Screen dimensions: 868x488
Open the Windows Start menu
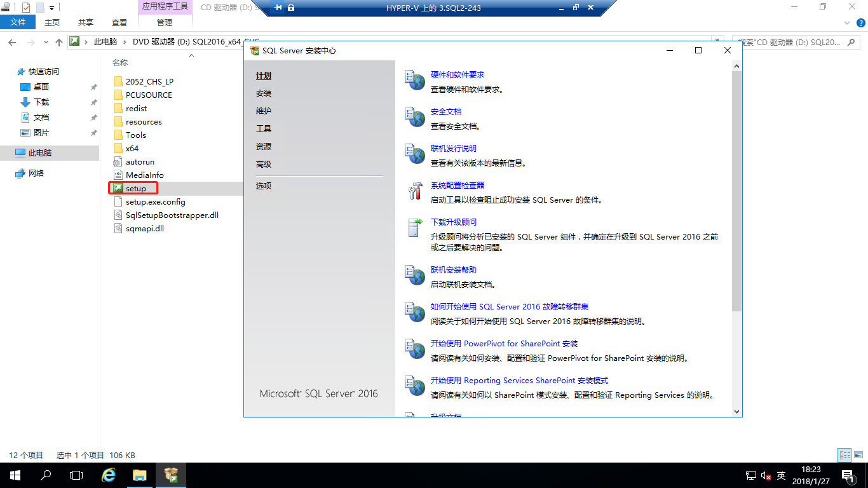coord(15,475)
